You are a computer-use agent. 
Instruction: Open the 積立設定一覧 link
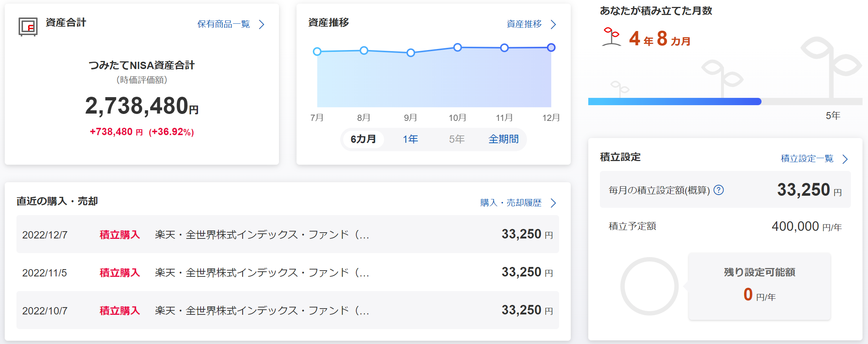[807, 159]
